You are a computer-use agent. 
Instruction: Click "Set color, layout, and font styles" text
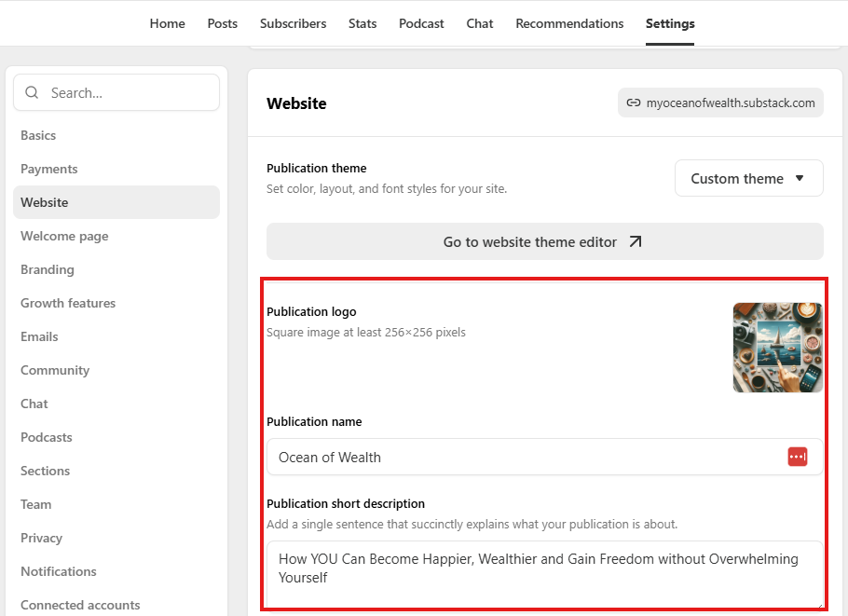[x=387, y=189]
